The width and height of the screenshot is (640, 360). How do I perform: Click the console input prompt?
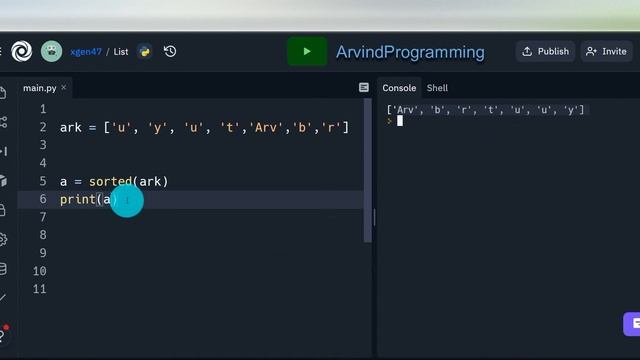[x=400, y=121]
